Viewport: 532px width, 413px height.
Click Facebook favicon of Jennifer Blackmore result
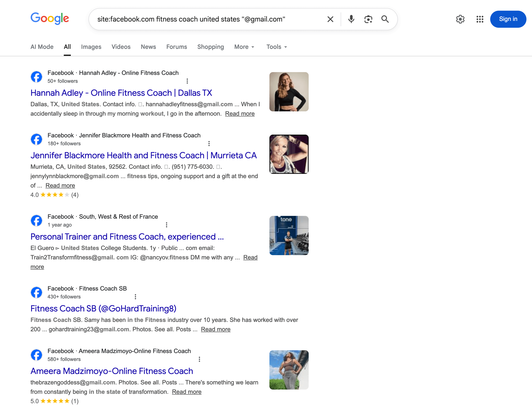pos(36,139)
